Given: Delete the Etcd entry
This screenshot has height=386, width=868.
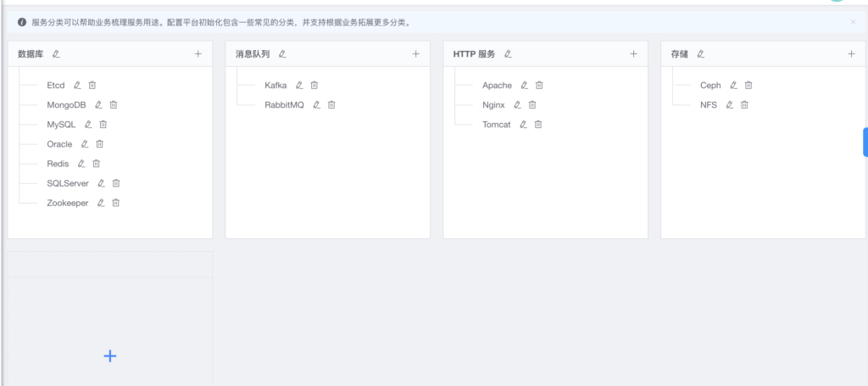Looking at the screenshot, I should [92, 86].
